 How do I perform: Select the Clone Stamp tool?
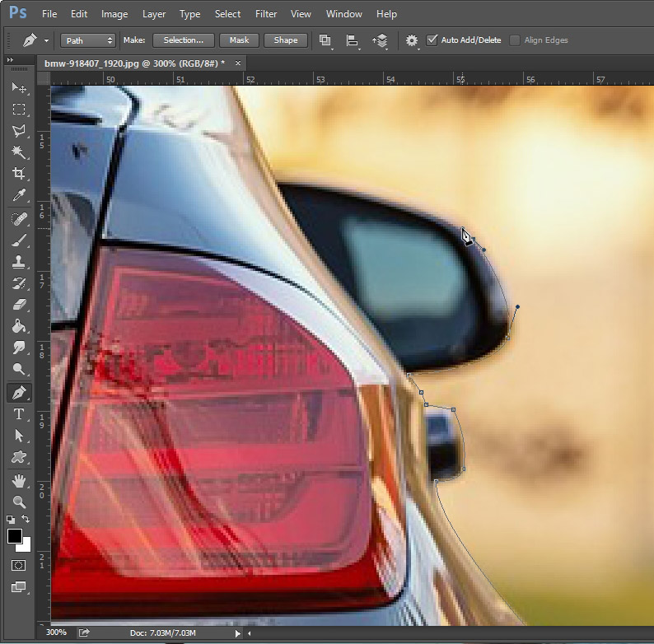pos(18,262)
